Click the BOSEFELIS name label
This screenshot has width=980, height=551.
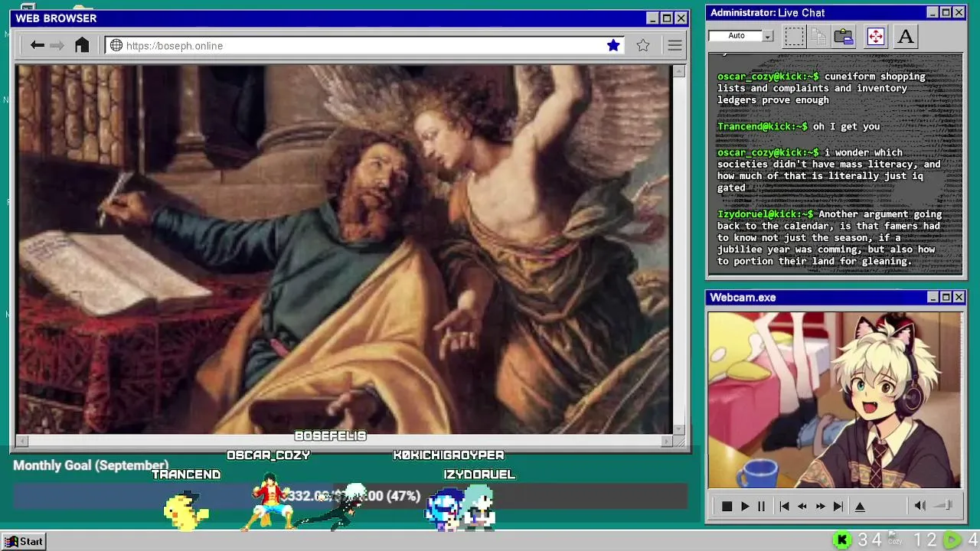331,435
